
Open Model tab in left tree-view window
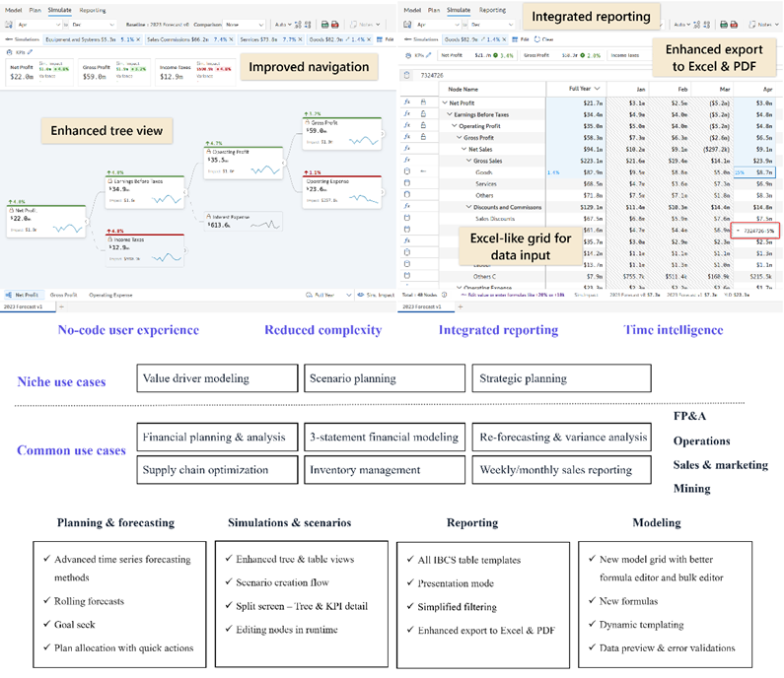click(x=13, y=10)
